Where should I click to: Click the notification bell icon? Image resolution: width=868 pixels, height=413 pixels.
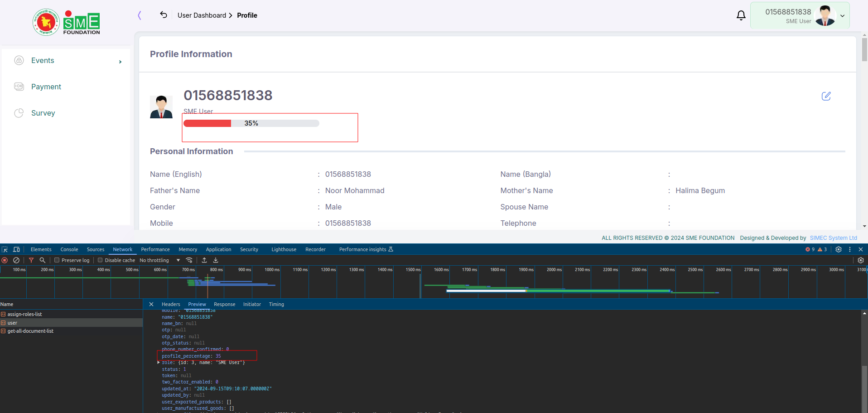coord(741,15)
